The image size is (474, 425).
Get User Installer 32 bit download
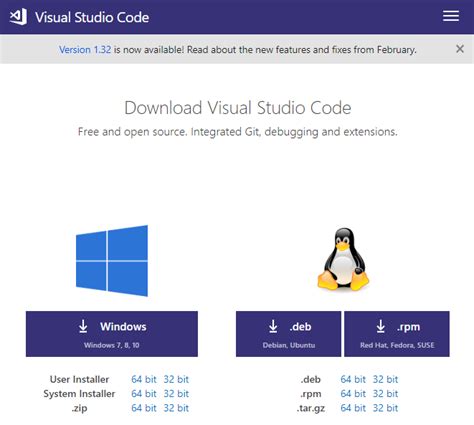176,379
